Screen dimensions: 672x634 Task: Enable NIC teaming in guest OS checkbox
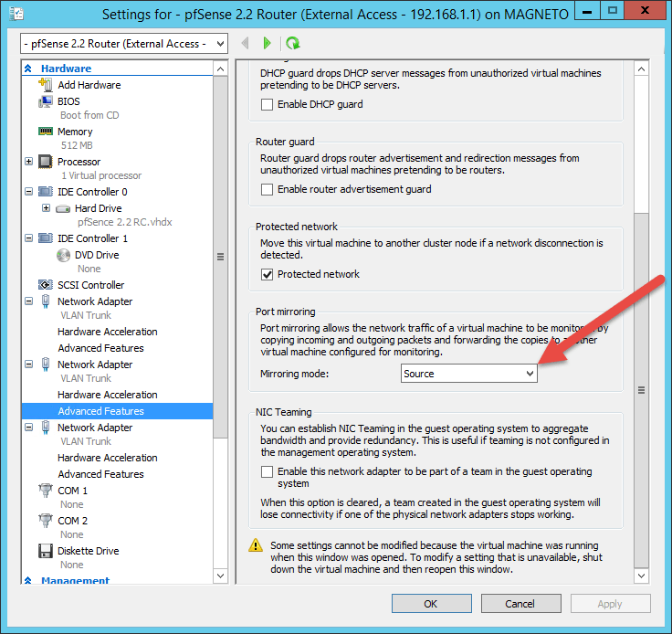[267, 471]
